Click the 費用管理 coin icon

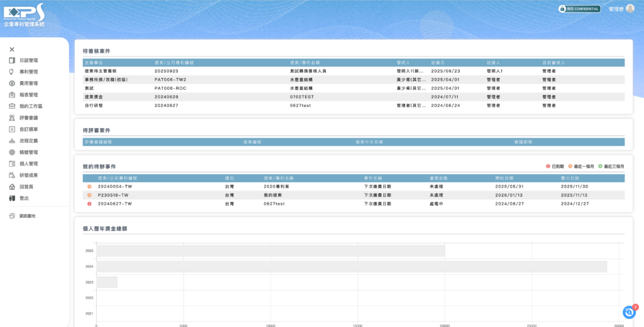[x=12, y=83]
